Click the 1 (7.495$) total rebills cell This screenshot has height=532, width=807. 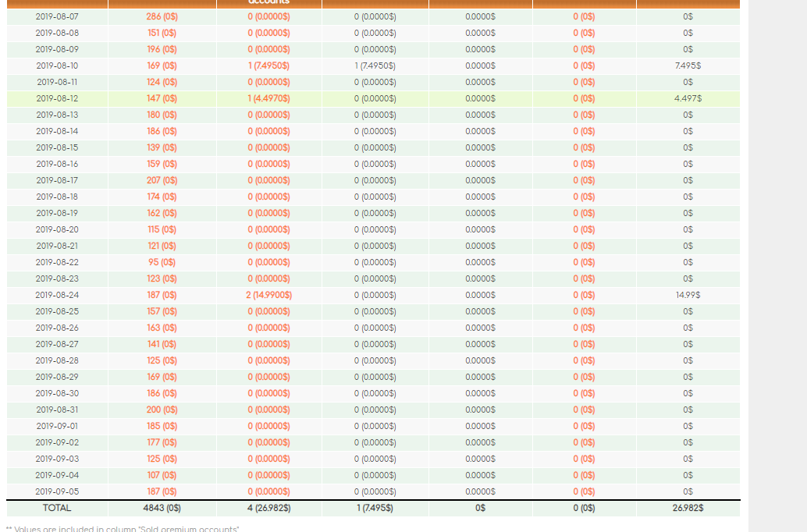pos(375,508)
